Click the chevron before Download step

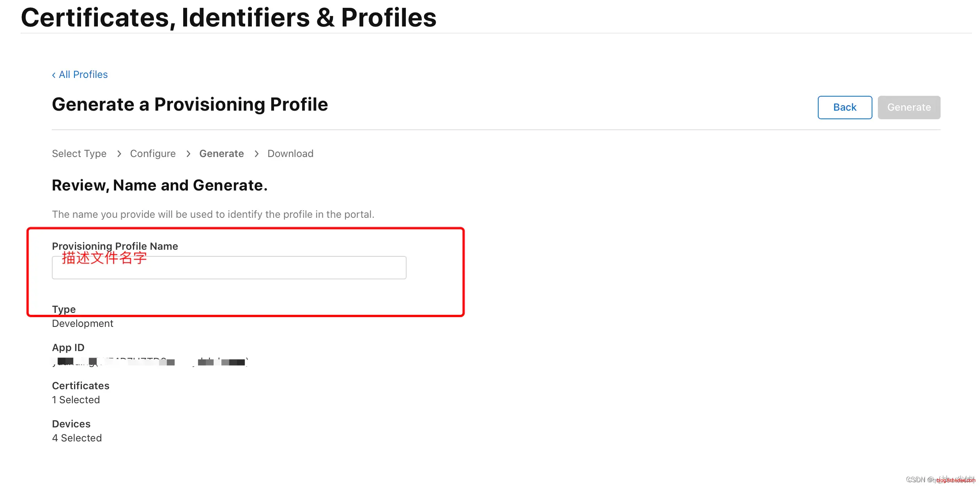click(x=256, y=154)
